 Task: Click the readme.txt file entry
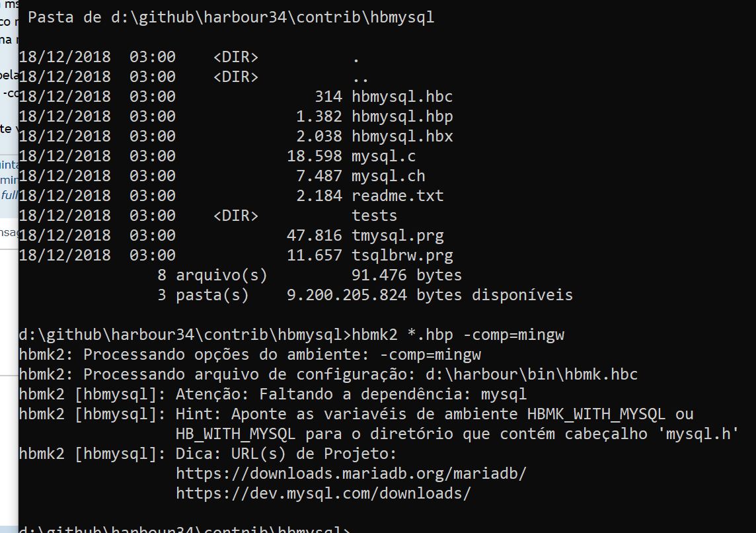point(397,196)
